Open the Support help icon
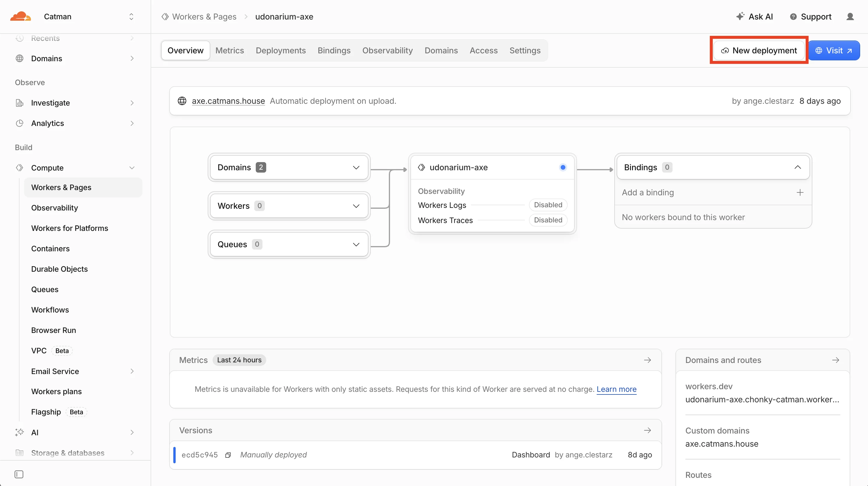This screenshot has width=868, height=486. (793, 17)
